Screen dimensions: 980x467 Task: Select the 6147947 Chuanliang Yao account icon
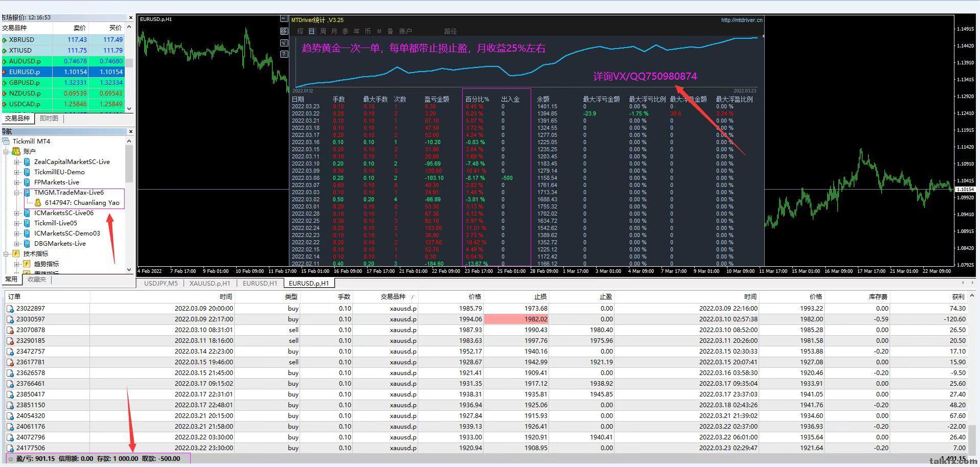38,203
